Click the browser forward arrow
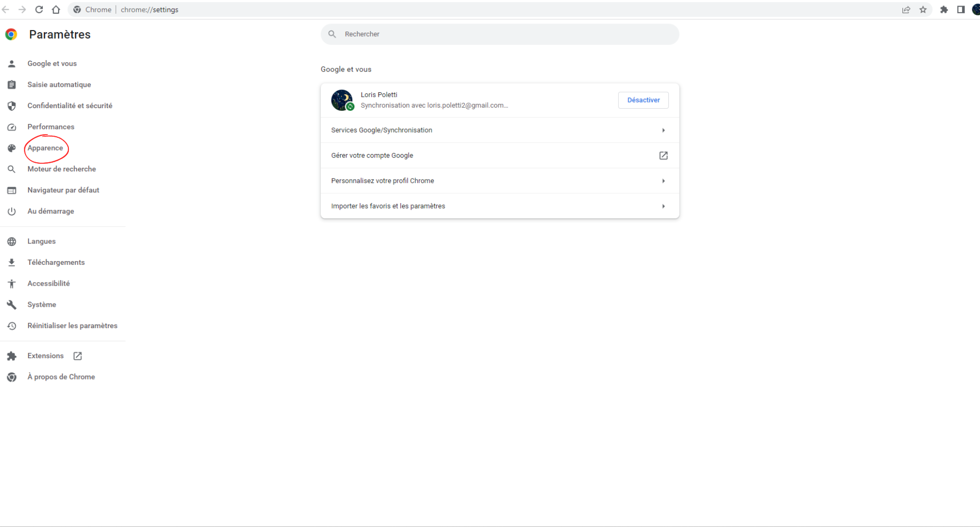The image size is (980, 527). [x=22, y=10]
